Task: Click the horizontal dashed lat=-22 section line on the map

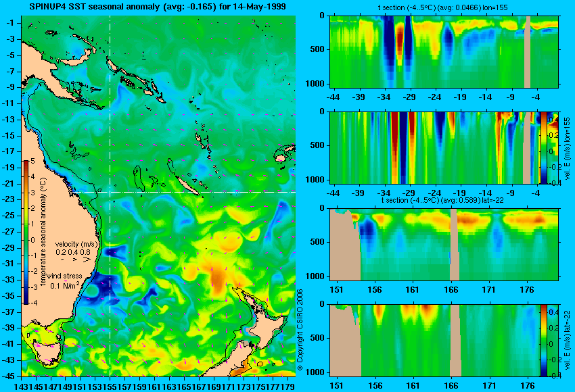Action: 183,192
